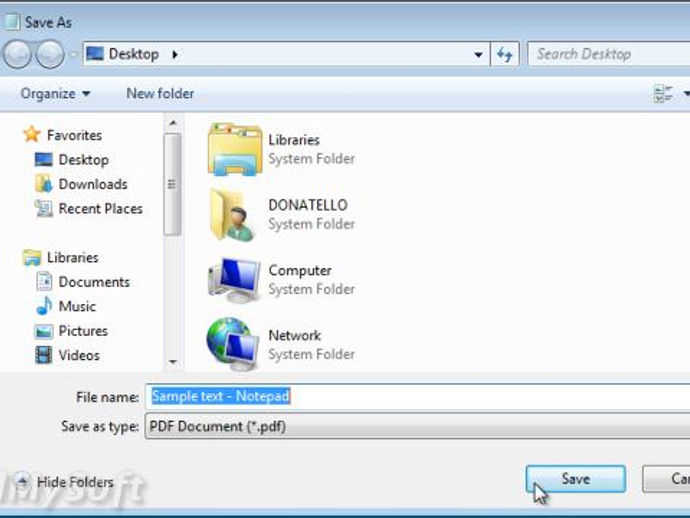690x518 pixels.
Task: Select the Libraries System Folder icon
Action: 235,150
